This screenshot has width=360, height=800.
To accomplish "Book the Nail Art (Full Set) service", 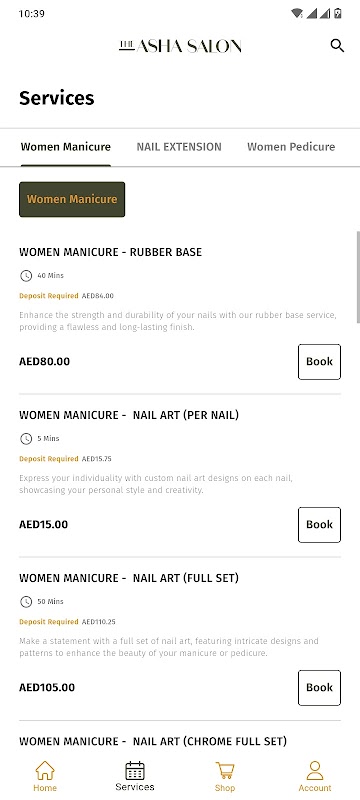I will [319, 688].
